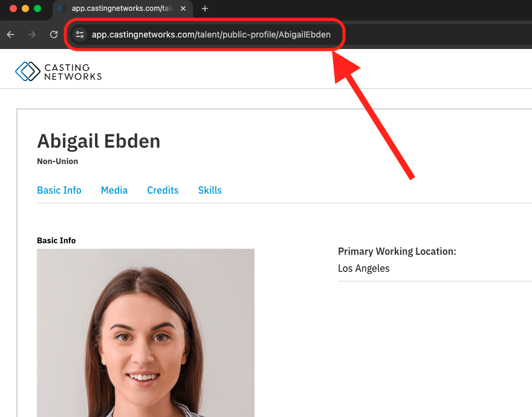Click the Los Angeles location value

(364, 268)
